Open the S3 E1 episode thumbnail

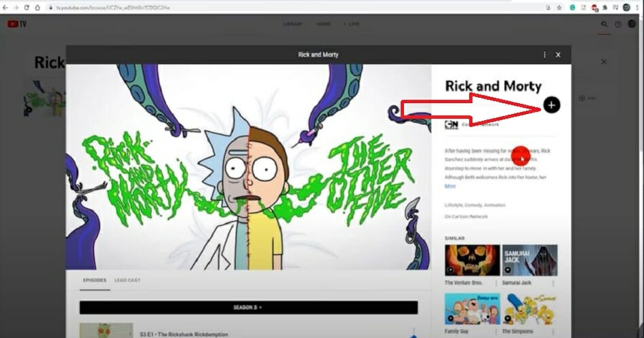click(106, 331)
